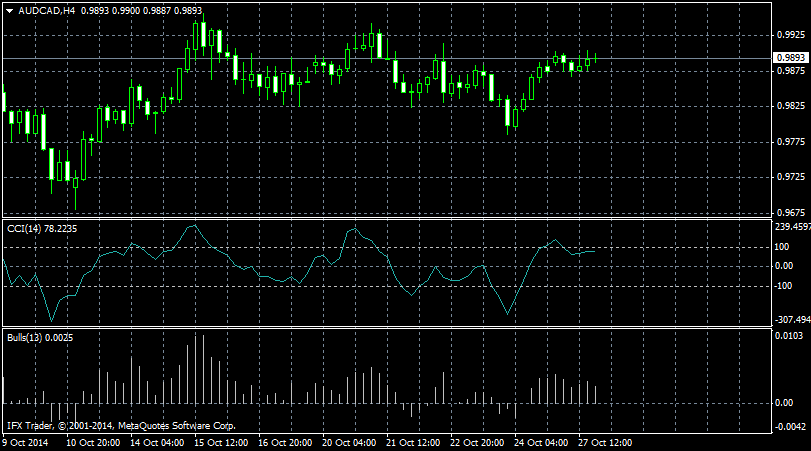Click the 9 Oct 2014 date label

25,442
